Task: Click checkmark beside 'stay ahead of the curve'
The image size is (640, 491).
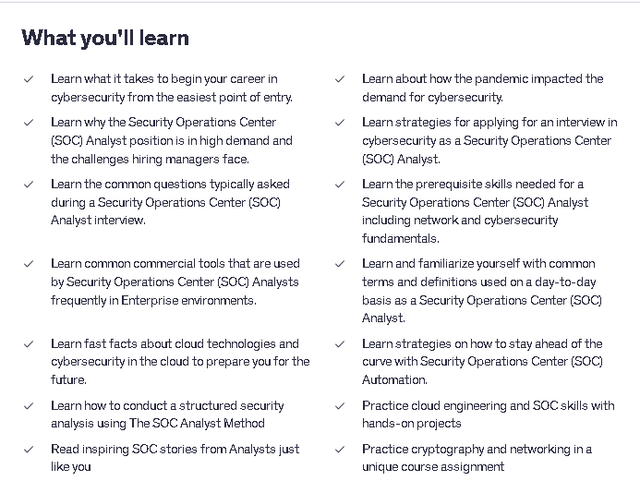Action: pos(340,344)
